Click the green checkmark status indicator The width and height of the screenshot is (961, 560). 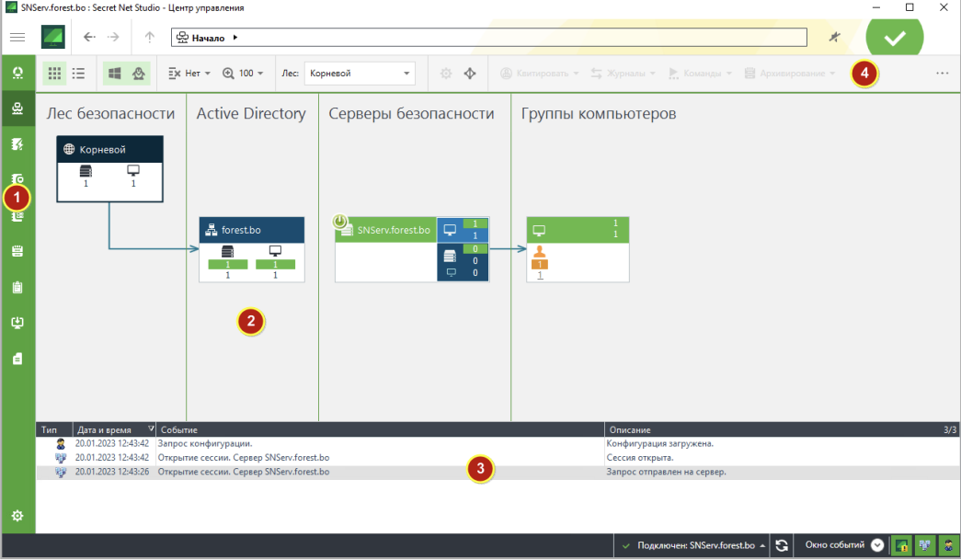(x=894, y=38)
